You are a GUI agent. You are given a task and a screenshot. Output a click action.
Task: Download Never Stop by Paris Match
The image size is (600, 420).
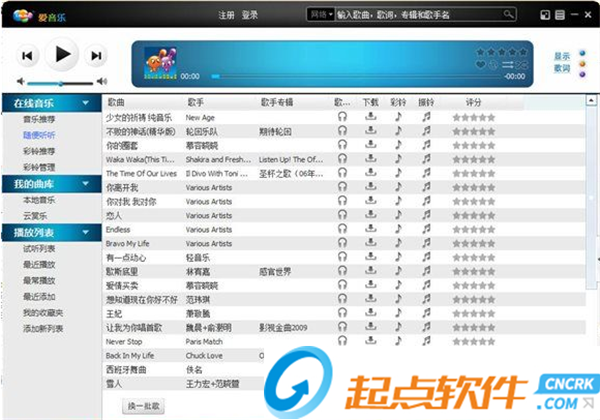click(370, 340)
